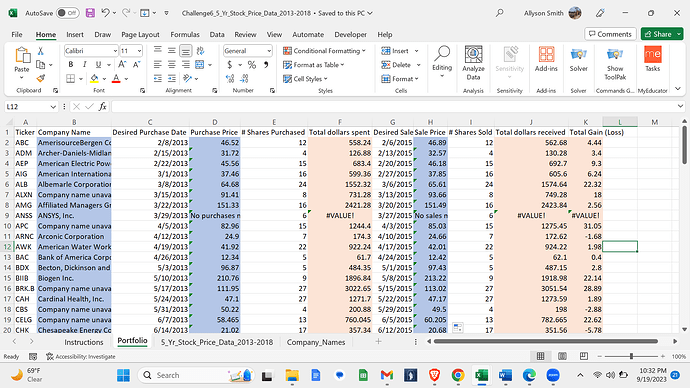The width and height of the screenshot is (690, 388).
Task: Click the Decrease Decimal icon
Action: [244, 78]
